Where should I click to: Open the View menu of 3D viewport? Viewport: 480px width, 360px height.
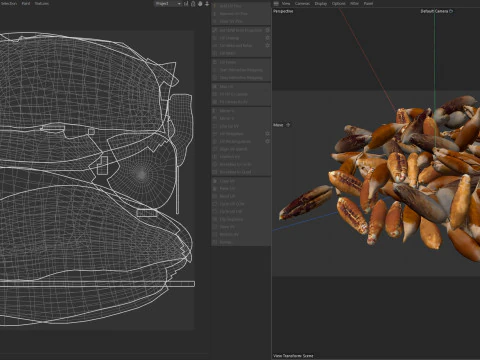point(286,3)
